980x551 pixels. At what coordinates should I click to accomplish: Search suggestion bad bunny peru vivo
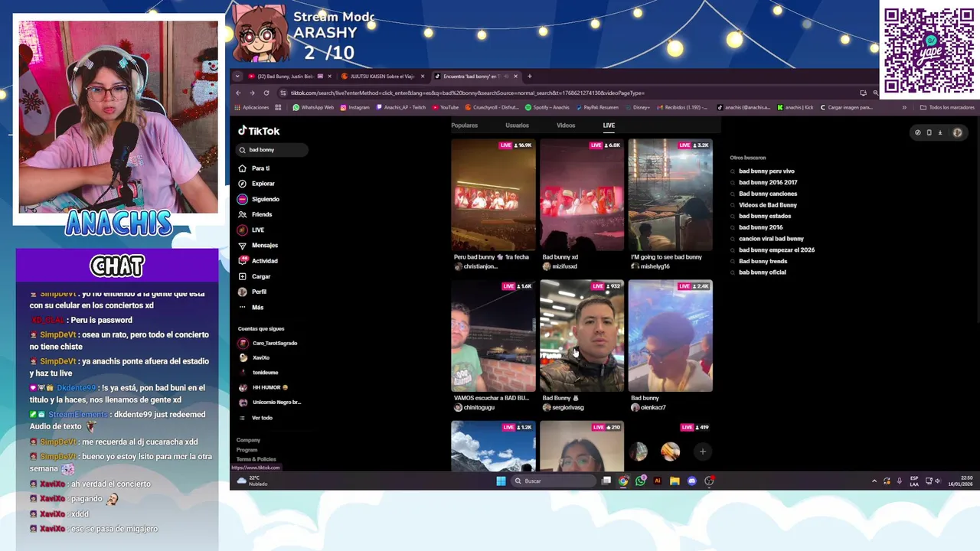766,171
